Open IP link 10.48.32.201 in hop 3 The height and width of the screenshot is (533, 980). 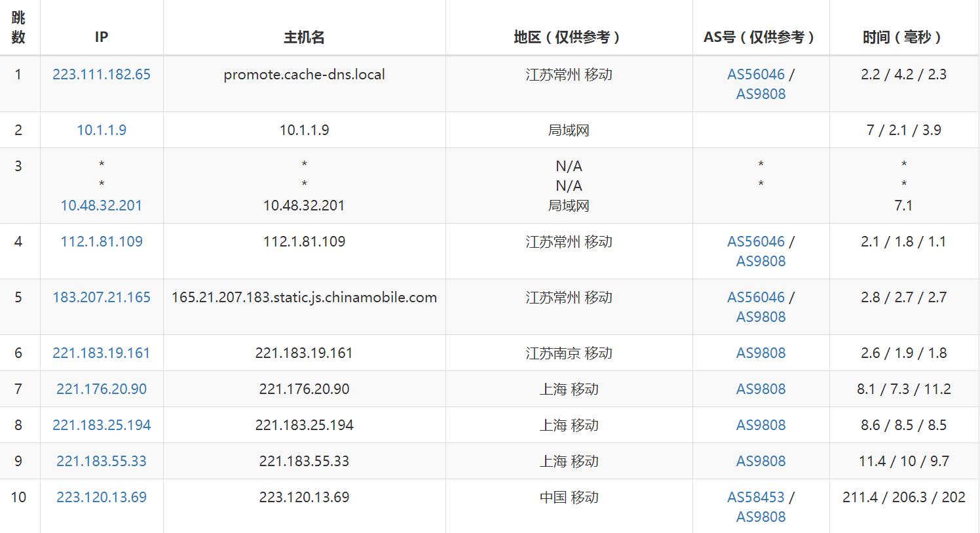pos(102,205)
